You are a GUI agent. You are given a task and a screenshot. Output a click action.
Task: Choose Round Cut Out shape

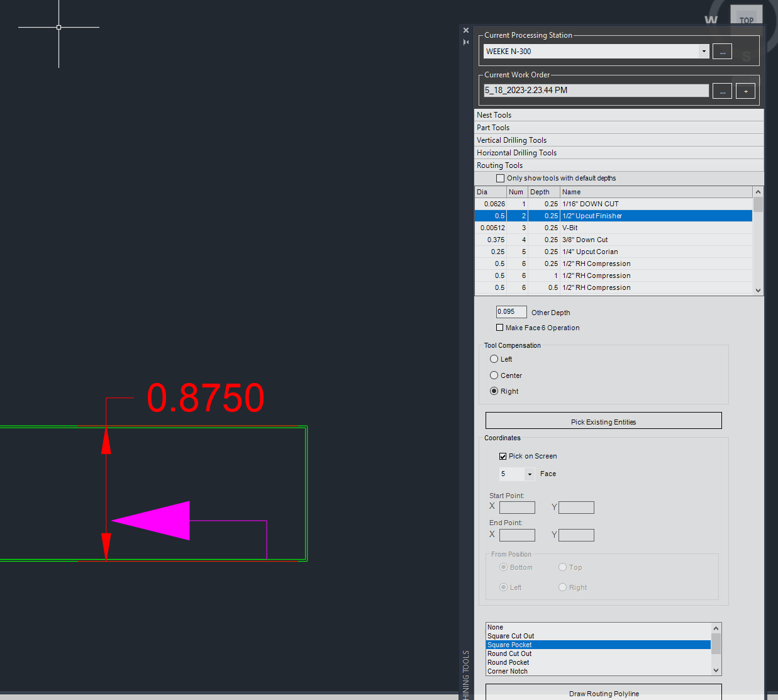pos(598,653)
